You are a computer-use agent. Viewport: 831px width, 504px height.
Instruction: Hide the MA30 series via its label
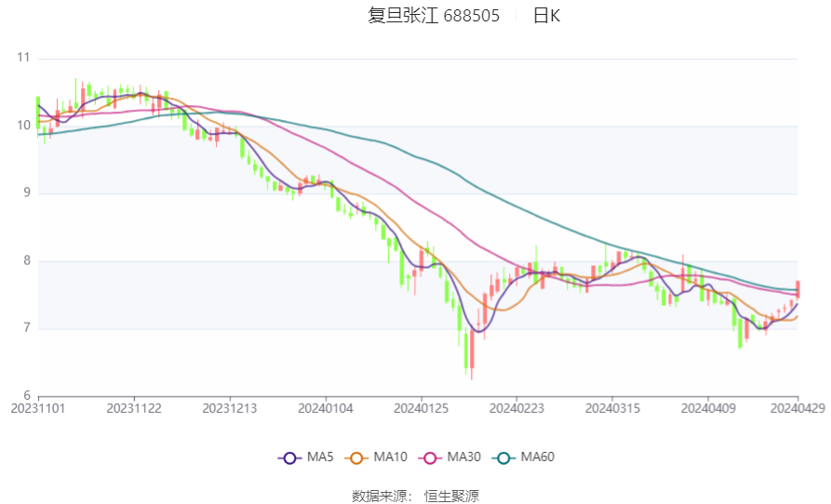(x=463, y=457)
